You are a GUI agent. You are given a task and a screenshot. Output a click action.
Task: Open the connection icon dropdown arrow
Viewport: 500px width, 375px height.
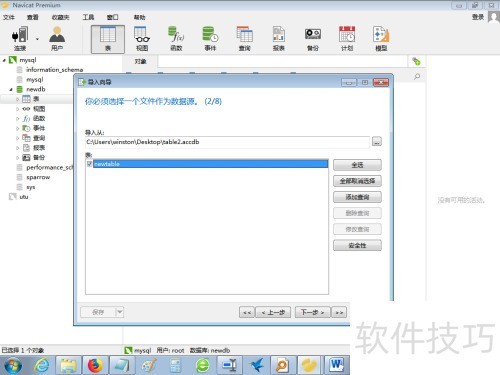pyautogui.click(x=37, y=39)
